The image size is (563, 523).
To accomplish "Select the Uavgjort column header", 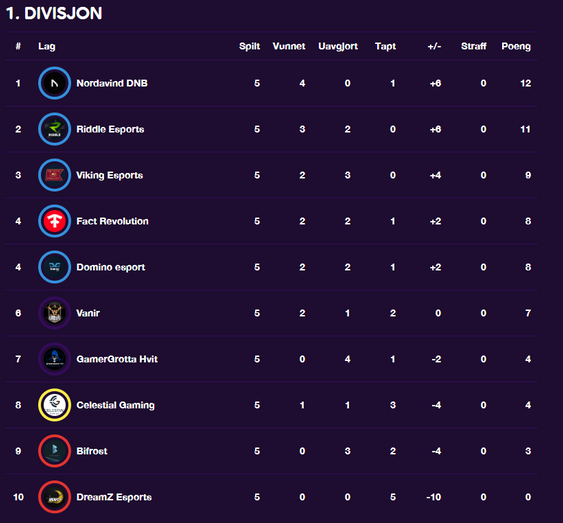I will (x=338, y=46).
